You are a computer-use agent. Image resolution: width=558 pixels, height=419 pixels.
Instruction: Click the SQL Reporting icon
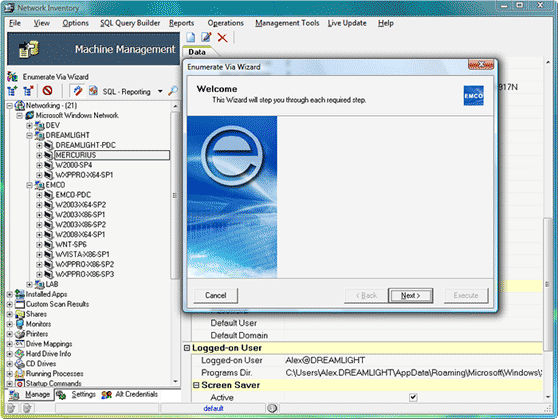click(x=93, y=91)
